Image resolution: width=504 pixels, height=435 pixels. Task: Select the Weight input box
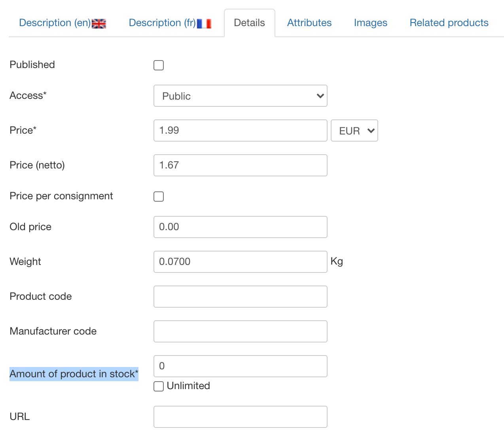(x=240, y=262)
